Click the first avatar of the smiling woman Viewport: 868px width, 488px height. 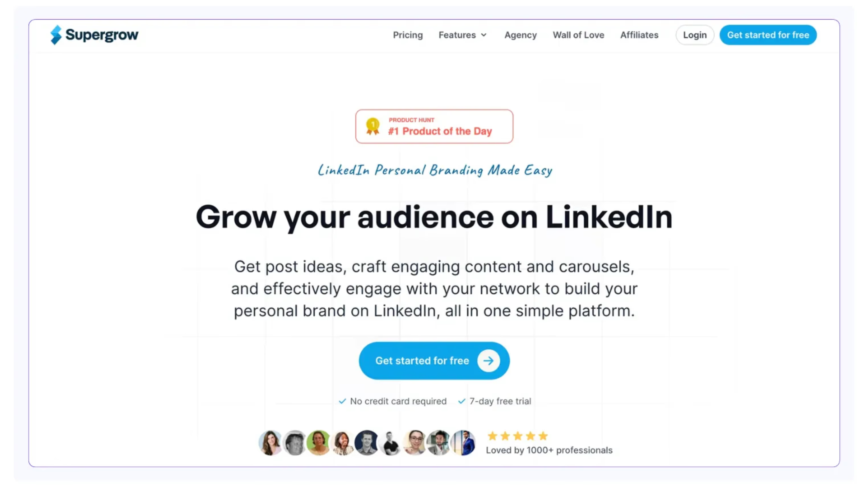click(270, 443)
